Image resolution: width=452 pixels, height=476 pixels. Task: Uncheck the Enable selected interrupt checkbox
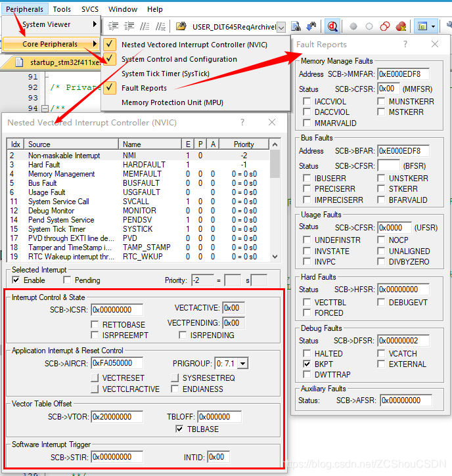[x=16, y=280]
